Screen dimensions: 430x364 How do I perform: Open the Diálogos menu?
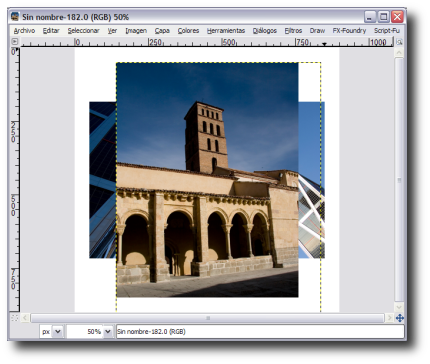265,31
